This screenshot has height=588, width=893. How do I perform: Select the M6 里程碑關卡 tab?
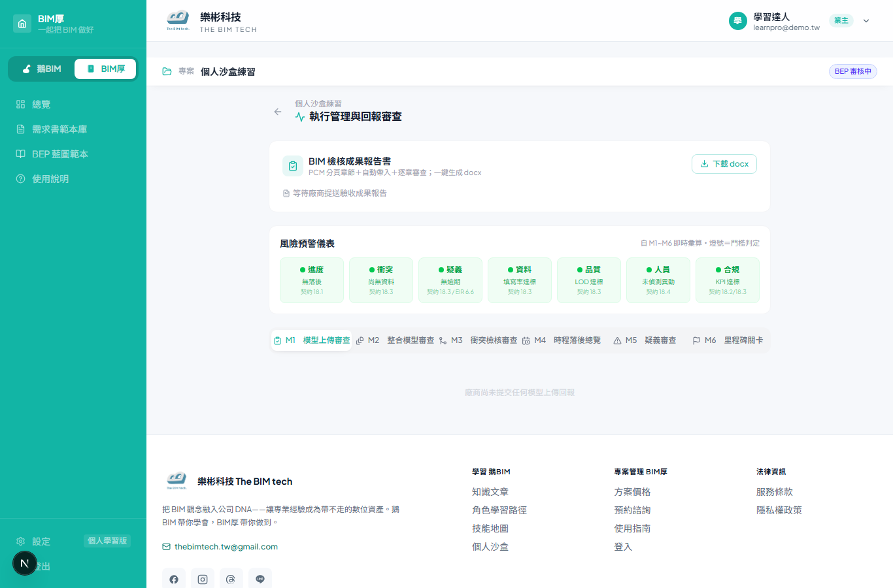click(x=727, y=340)
